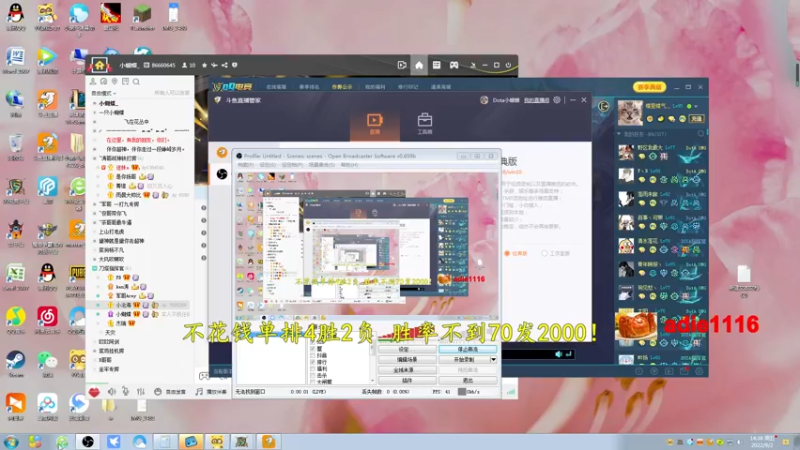Open status dropdown arrow next to cat avatar
The height and width of the screenshot is (450, 800).
coord(695,106)
